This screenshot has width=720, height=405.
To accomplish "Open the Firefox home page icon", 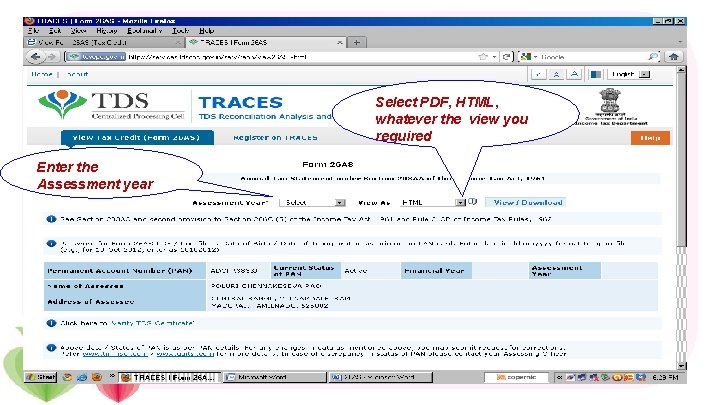I will pyautogui.click(x=674, y=56).
